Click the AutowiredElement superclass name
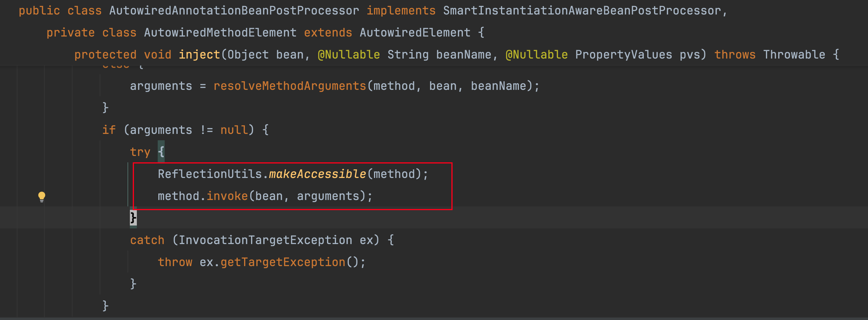868x320 pixels. point(415,33)
